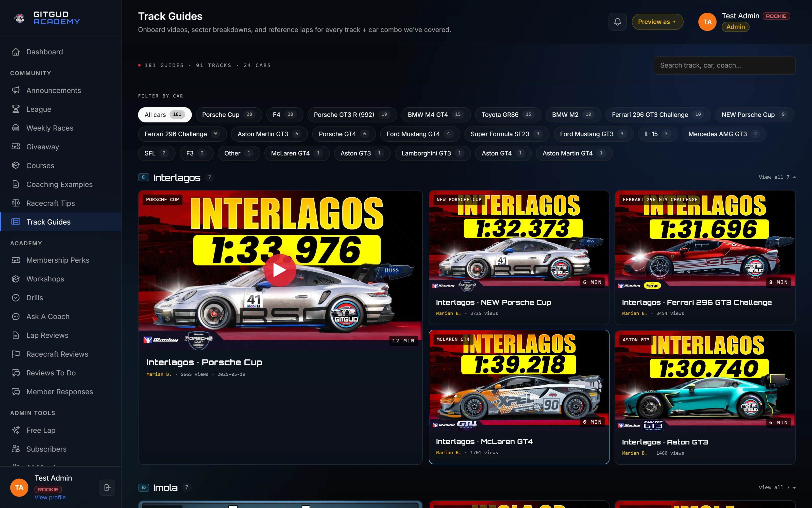Filter guides by Toyota GR86

(508, 115)
